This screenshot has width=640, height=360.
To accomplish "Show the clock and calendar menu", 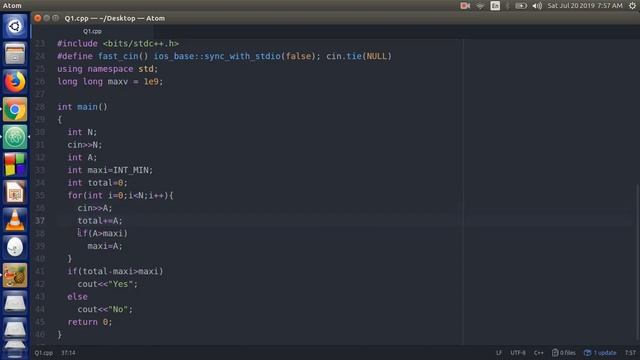I will (585, 6).
